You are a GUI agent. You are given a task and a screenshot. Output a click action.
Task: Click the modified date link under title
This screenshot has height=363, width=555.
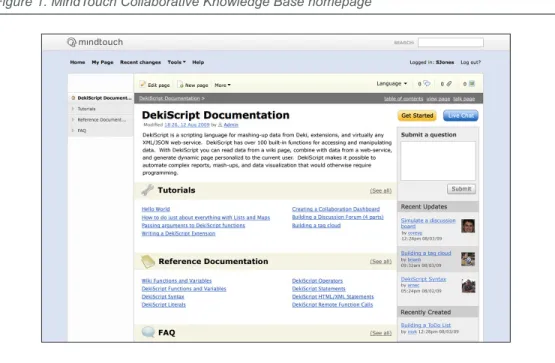click(187, 125)
